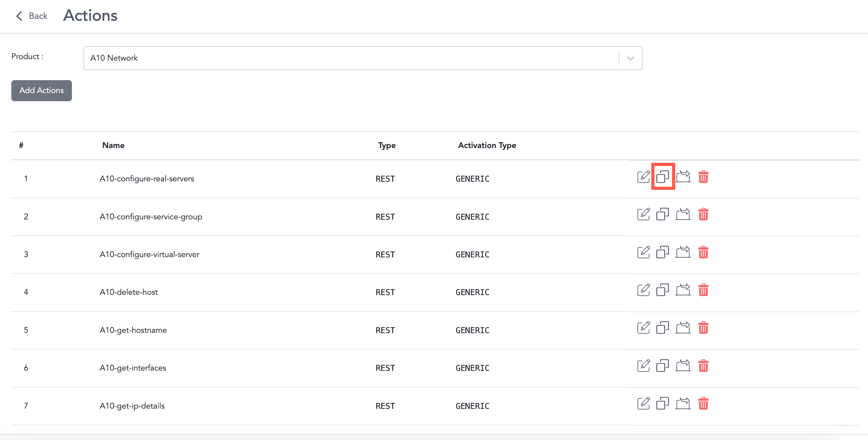Screen dimensions: 868x440
Task: Delete the A10-configure-service-group action
Action: (703, 214)
